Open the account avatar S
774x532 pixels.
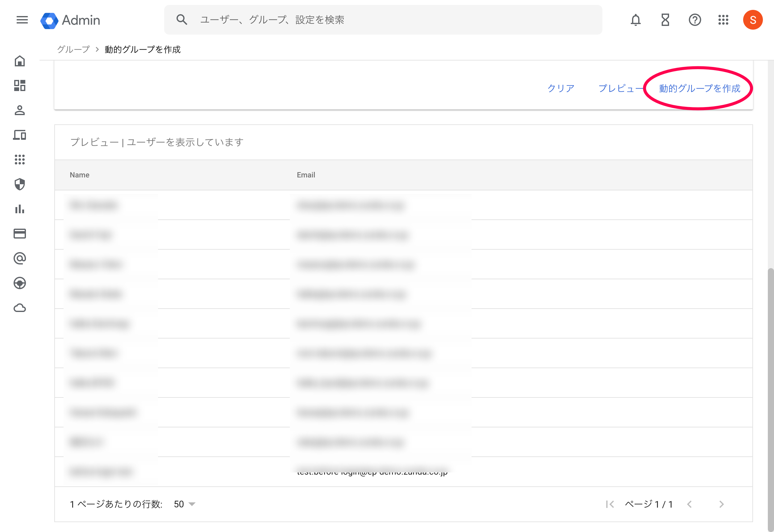pyautogui.click(x=752, y=20)
